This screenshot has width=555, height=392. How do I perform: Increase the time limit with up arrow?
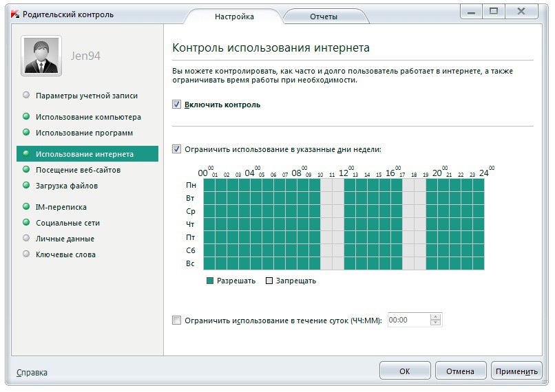coord(434,317)
